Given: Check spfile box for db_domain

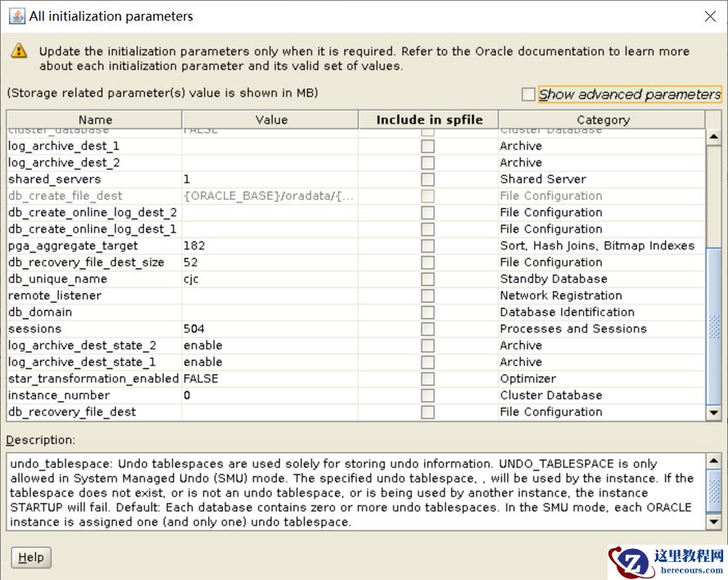Looking at the screenshot, I should 427,312.
